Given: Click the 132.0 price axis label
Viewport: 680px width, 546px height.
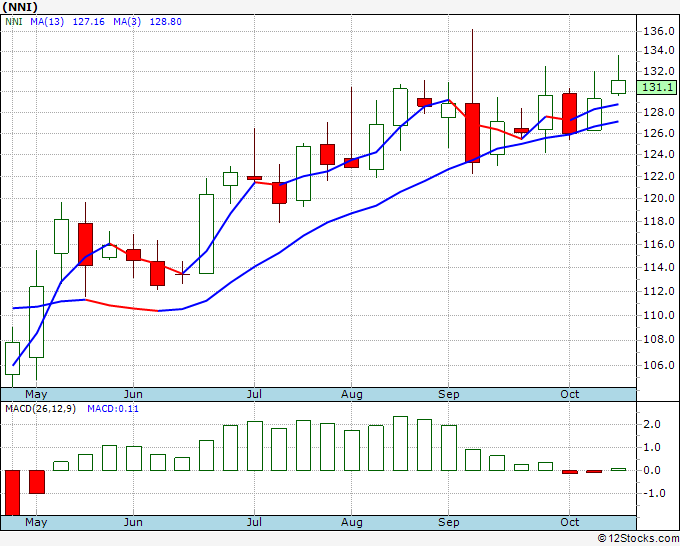Looking at the screenshot, I should click(658, 71).
